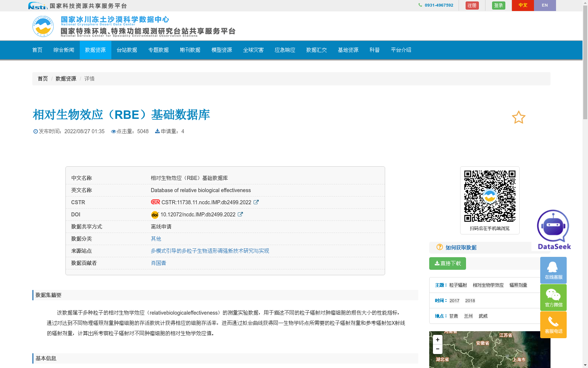Click the map zoom out button
This screenshot has height=368, width=588.
pos(438,349)
